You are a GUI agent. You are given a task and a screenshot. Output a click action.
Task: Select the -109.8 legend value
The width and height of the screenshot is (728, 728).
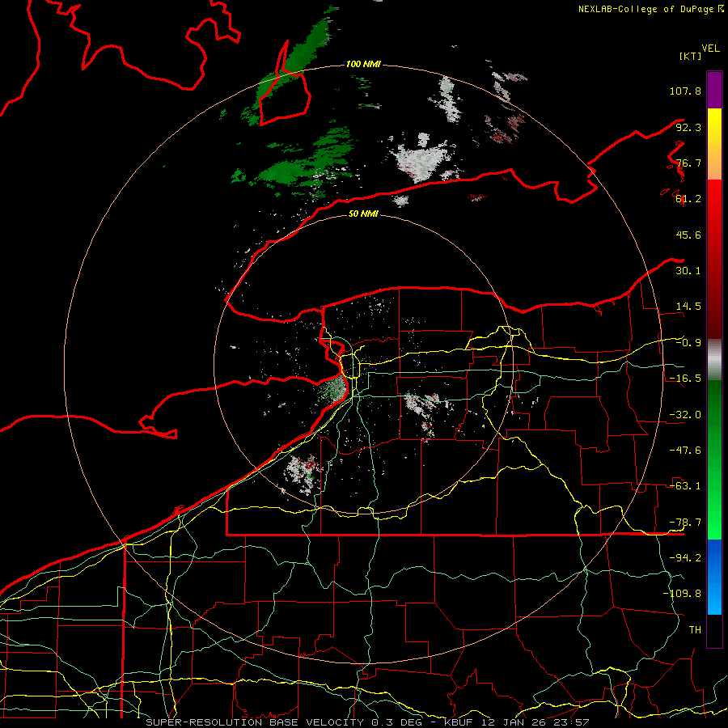[682, 594]
